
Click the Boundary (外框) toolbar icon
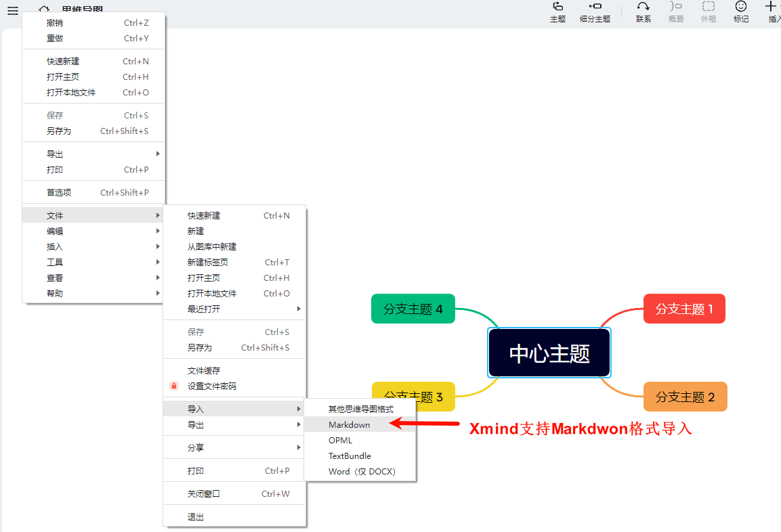pyautogui.click(x=709, y=7)
